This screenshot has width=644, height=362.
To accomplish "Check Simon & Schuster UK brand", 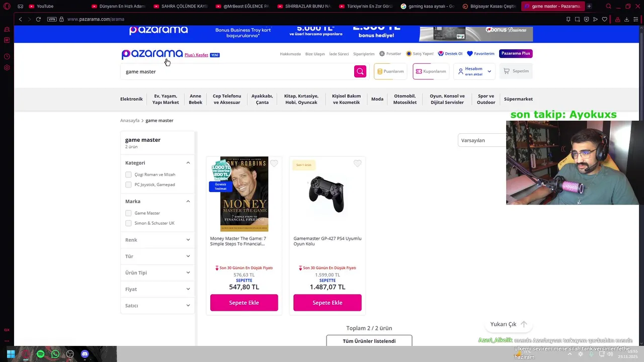I will pos(128,223).
